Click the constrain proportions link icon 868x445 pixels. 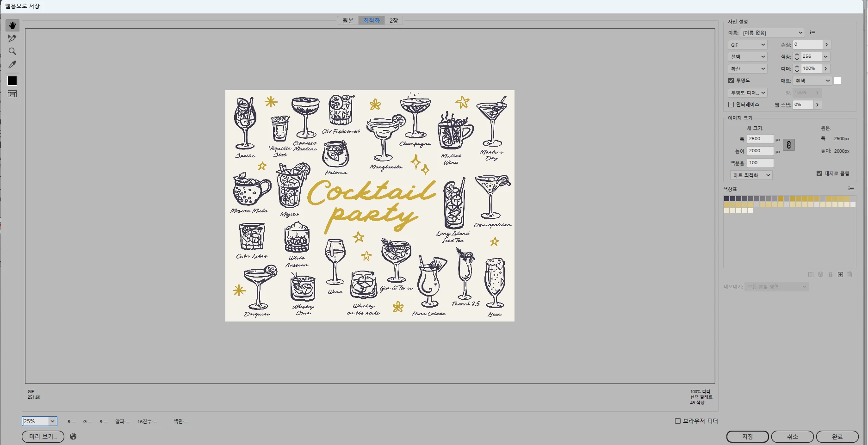(x=789, y=145)
